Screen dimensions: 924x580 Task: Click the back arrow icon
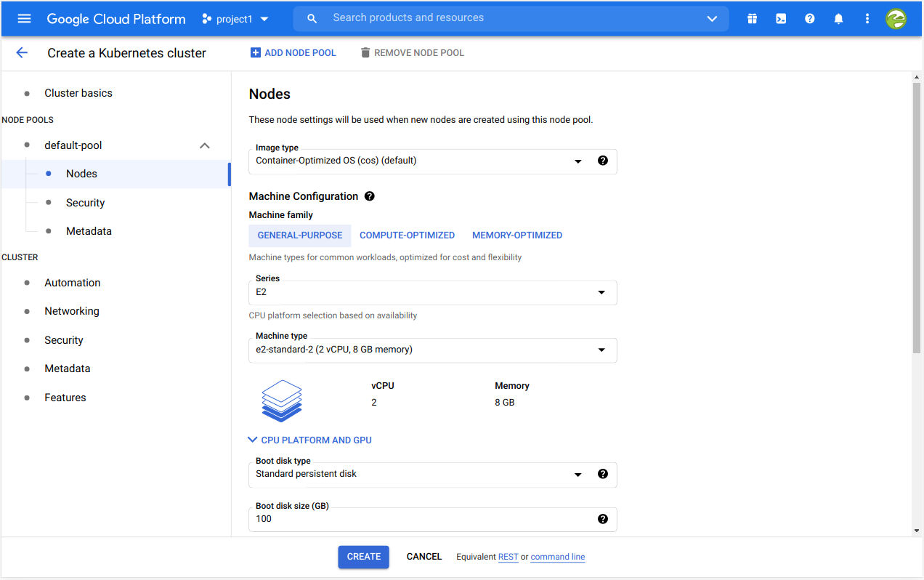[x=22, y=52]
